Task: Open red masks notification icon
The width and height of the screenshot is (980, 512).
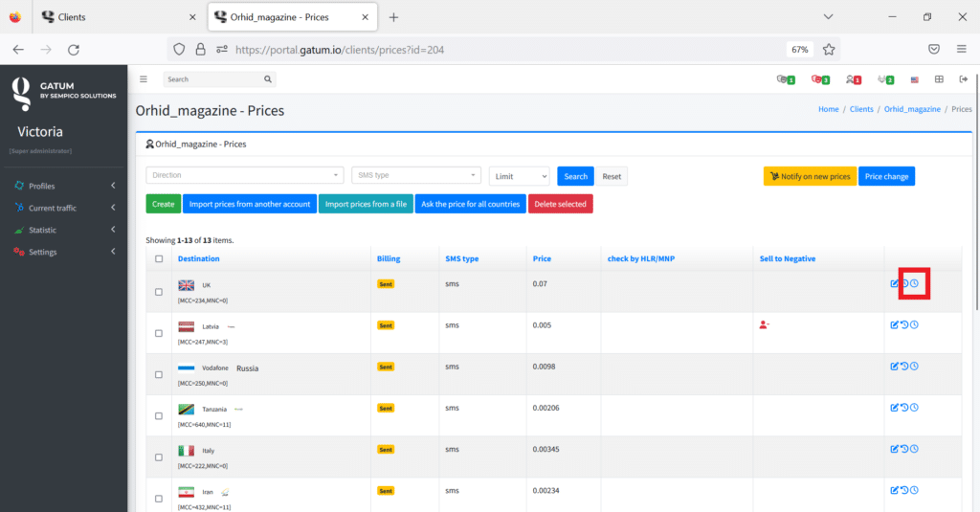Action: [819, 79]
